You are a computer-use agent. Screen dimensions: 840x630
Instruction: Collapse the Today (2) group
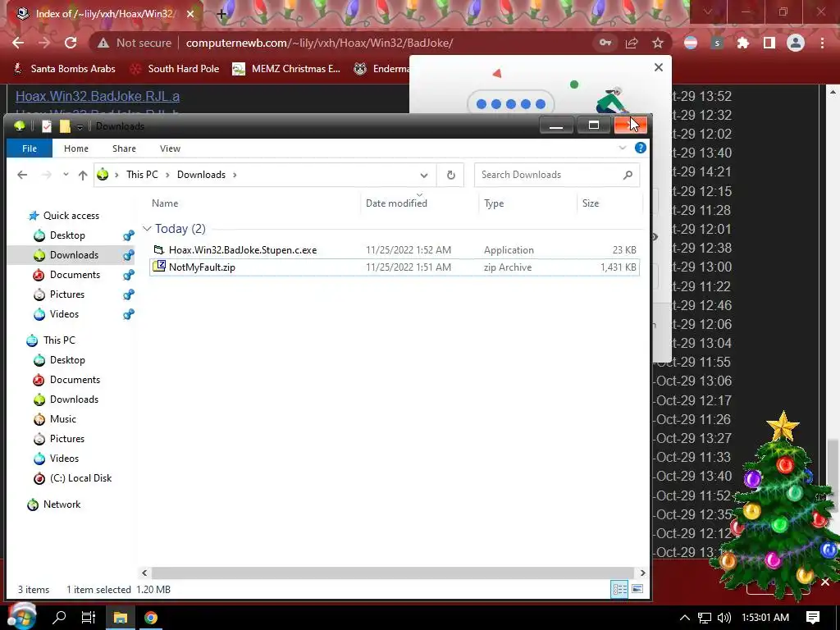pos(147,229)
